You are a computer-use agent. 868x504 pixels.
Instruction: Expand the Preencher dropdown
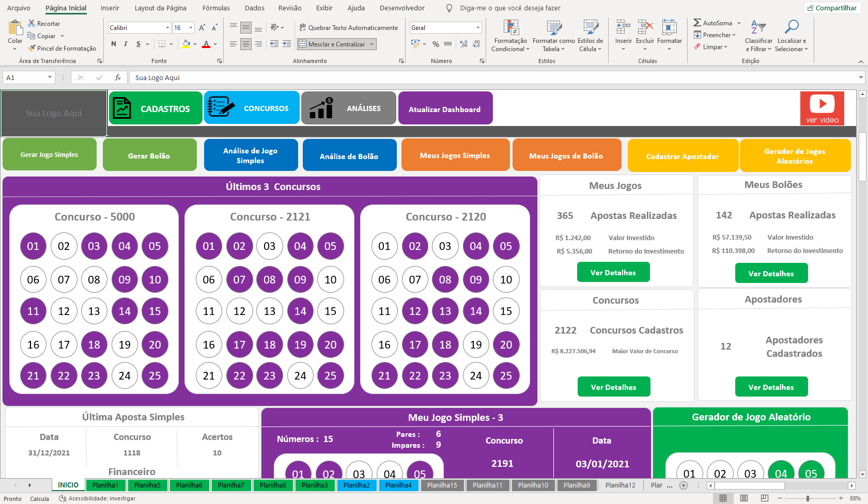point(734,35)
